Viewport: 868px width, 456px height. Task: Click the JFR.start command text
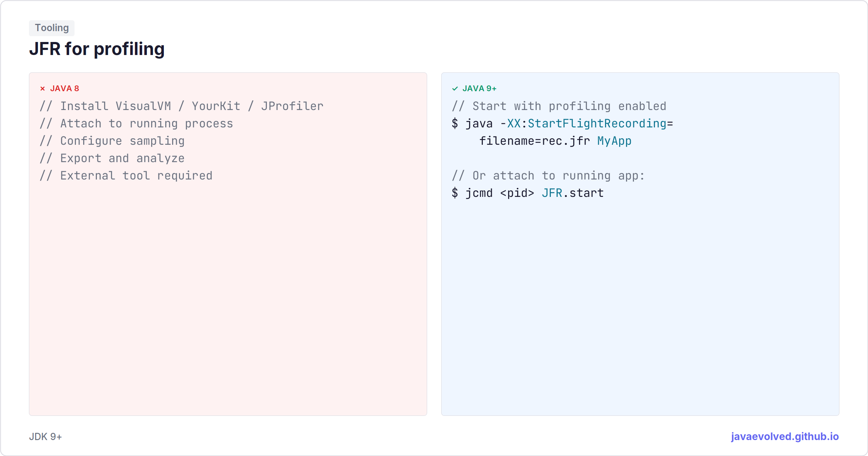point(573,193)
